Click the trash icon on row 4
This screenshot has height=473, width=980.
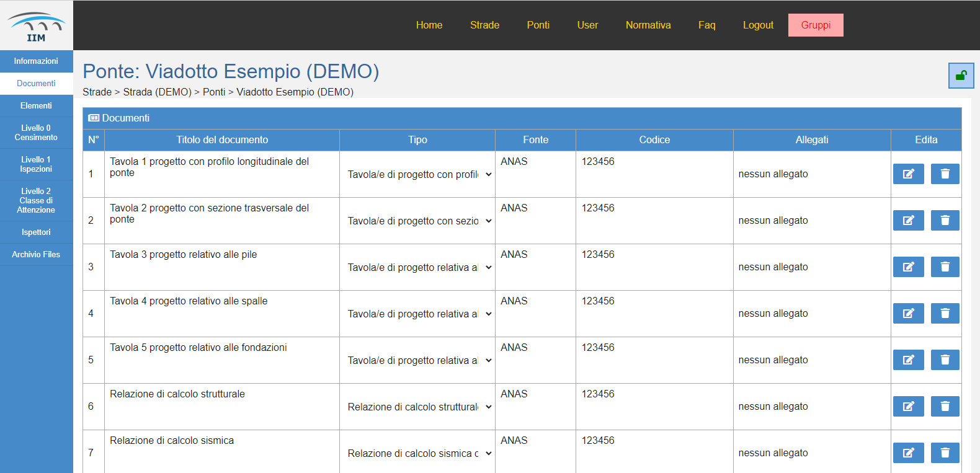click(x=945, y=314)
